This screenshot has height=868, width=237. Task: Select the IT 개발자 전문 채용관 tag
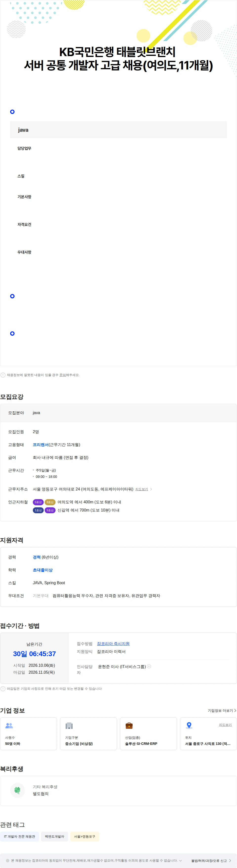20,837
